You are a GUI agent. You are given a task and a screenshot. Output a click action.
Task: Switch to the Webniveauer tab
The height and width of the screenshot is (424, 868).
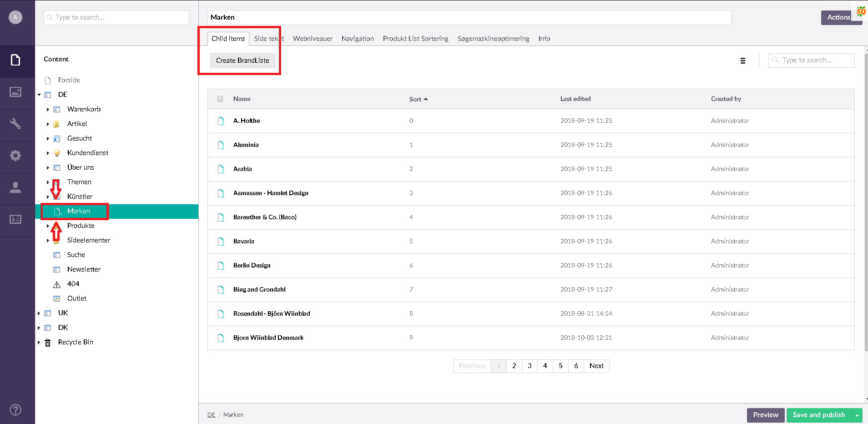pyautogui.click(x=313, y=39)
